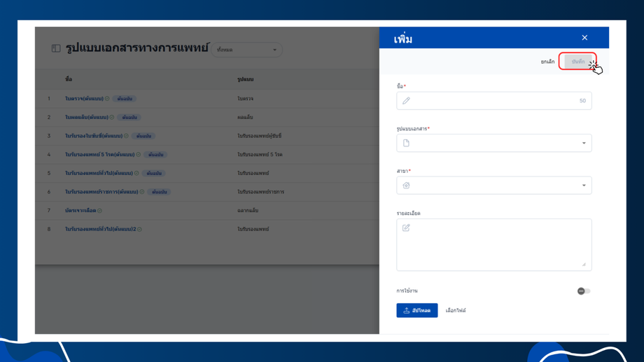
Task: Click the อัปโหลด upload button
Action: tap(417, 311)
